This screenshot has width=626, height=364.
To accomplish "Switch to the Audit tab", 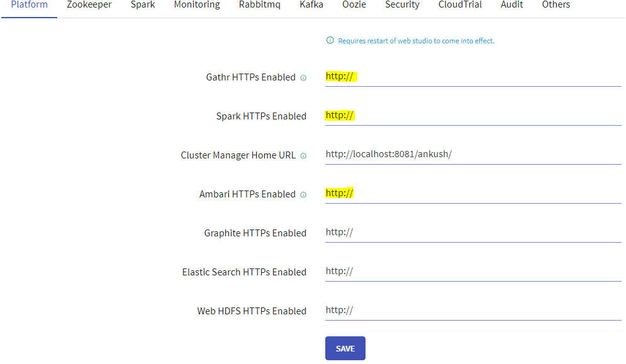I will coord(511,5).
